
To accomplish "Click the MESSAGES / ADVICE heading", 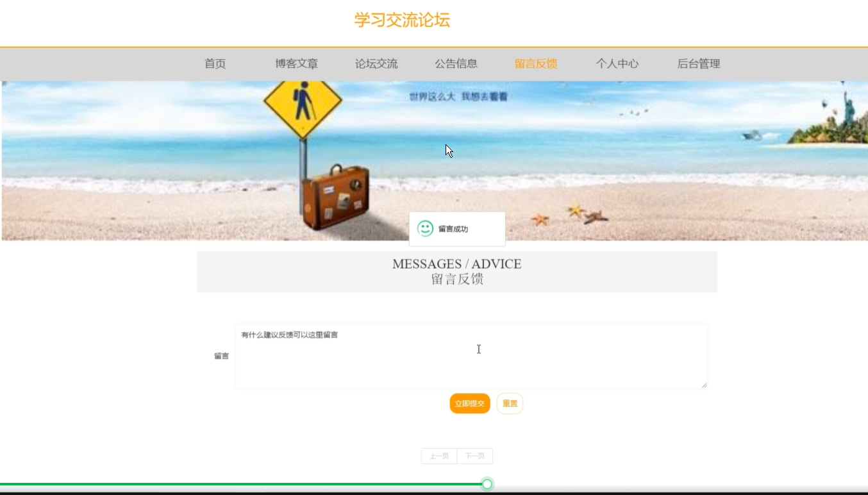I will (457, 264).
